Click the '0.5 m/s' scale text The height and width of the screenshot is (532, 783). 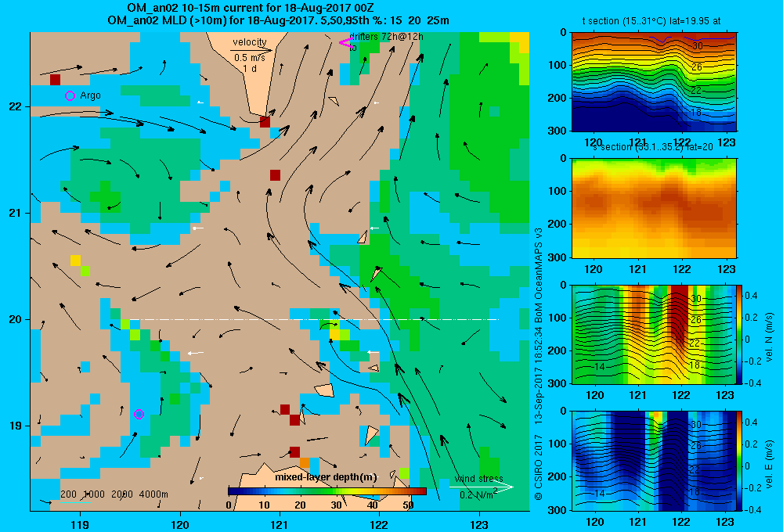pyautogui.click(x=250, y=58)
